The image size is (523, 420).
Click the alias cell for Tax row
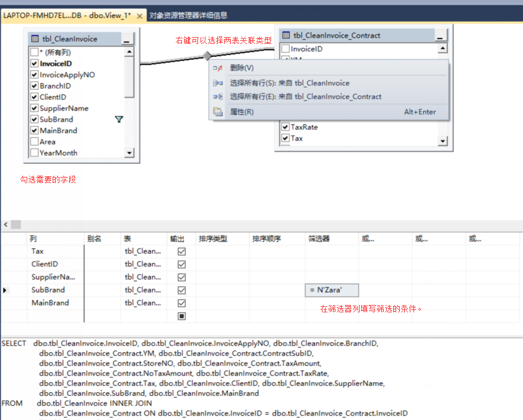pyautogui.click(x=102, y=252)
